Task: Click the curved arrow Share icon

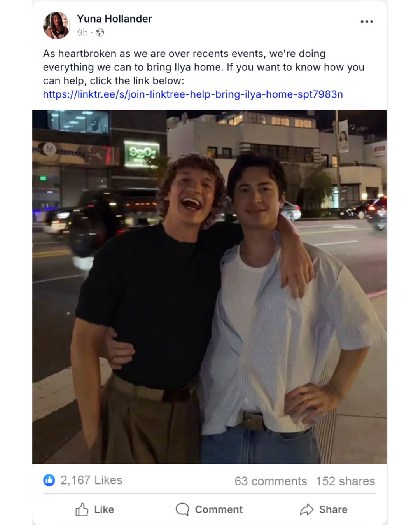Action: tap(307, 509)
